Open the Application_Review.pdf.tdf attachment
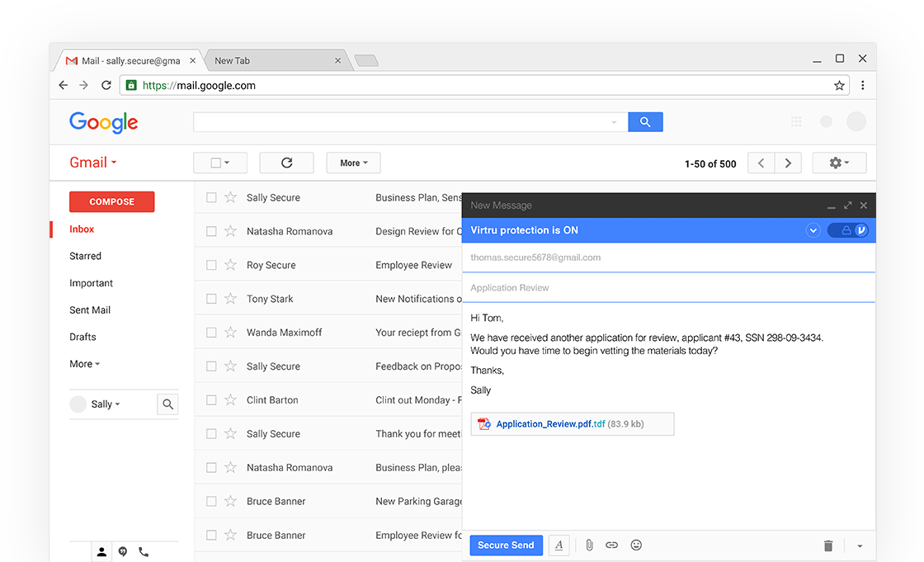Screen dimensions: 924x562 pyautogui.click(x=550, y=424)
